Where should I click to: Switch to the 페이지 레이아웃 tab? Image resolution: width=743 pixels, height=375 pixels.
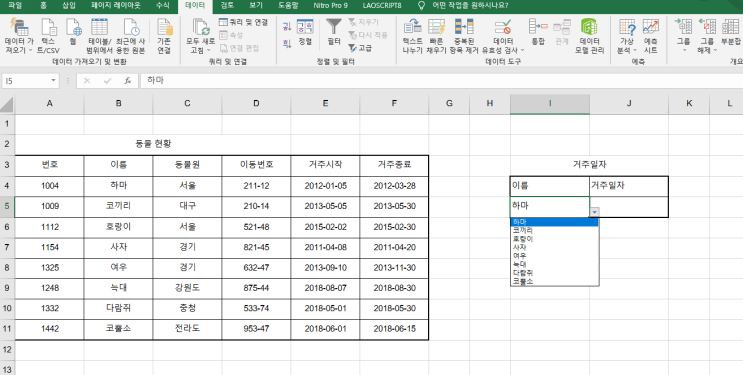point(116,6)
